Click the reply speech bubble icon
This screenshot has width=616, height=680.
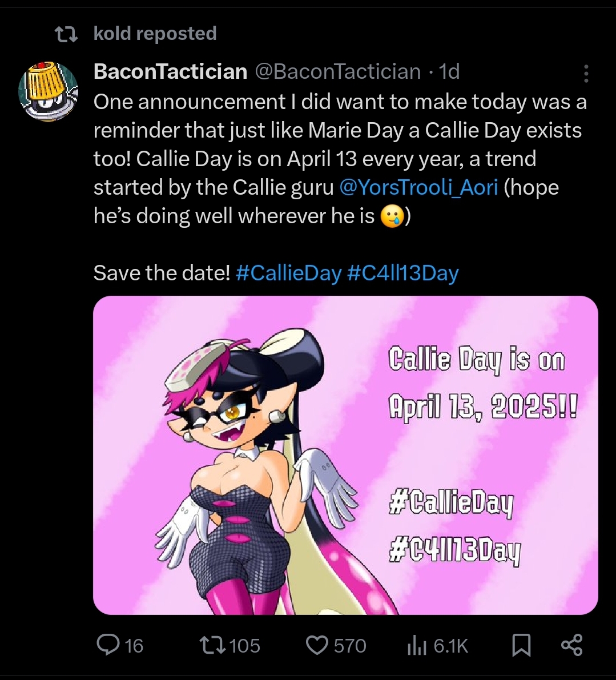[x=107, y=645]
